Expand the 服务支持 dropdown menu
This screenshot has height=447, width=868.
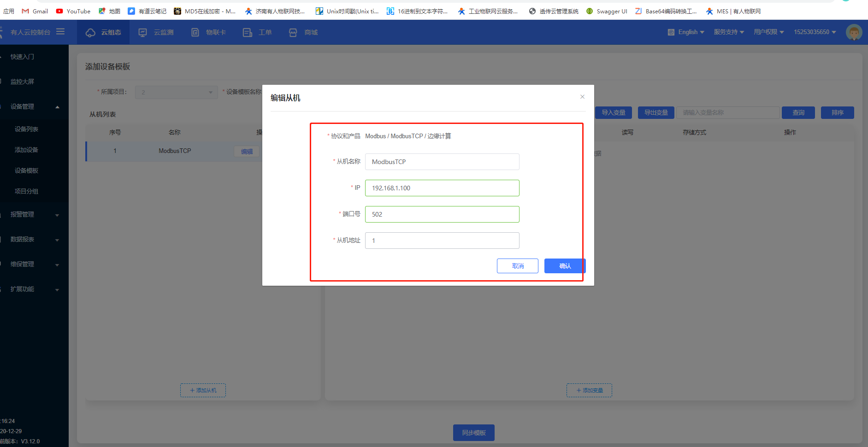(729, 32)
